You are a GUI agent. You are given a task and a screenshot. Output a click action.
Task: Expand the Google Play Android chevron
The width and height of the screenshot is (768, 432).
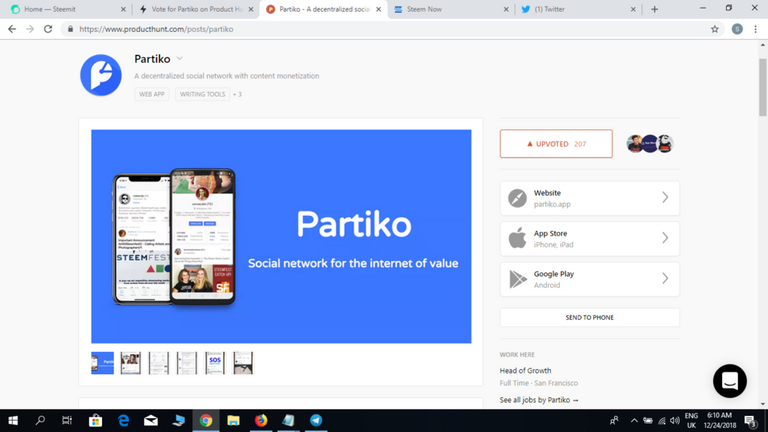click(665, 279)
